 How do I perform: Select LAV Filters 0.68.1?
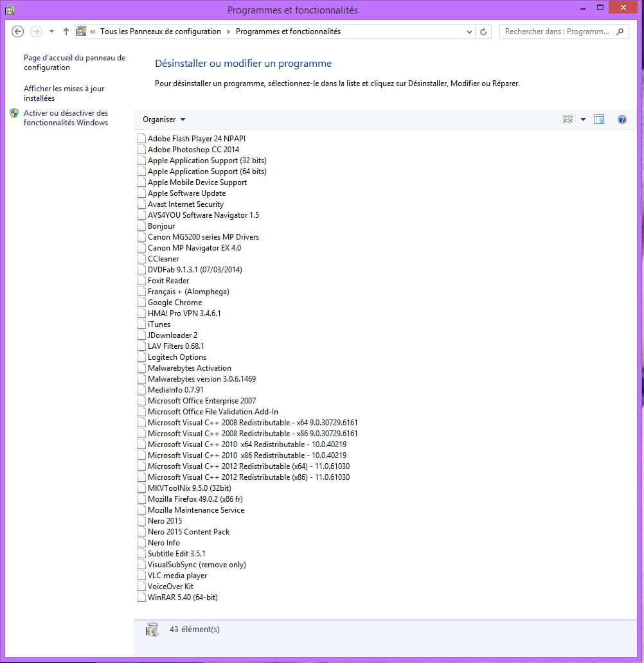(x=175, y=346)
